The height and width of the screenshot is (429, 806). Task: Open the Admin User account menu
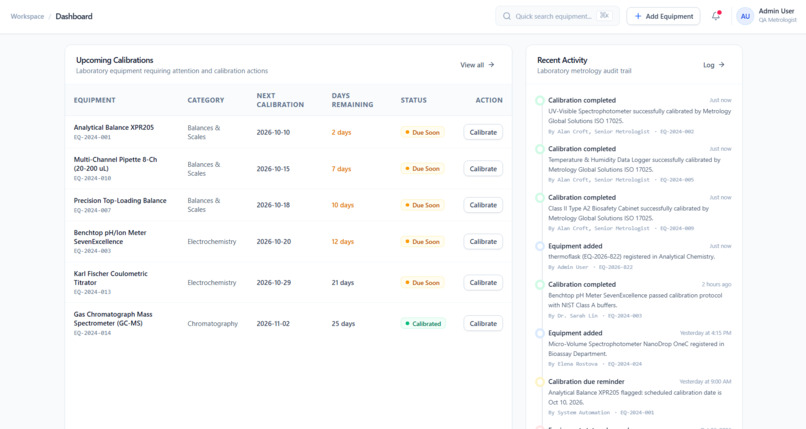pyautogui.click(x=766, y=16)
